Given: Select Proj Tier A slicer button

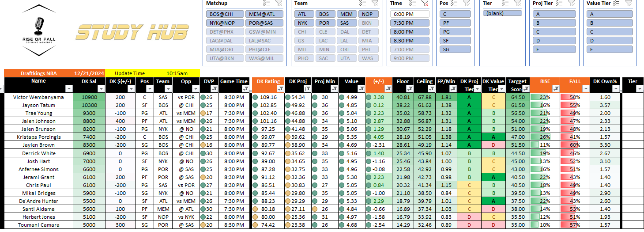Looking at the screenshot, I should [x=554, y=14].
